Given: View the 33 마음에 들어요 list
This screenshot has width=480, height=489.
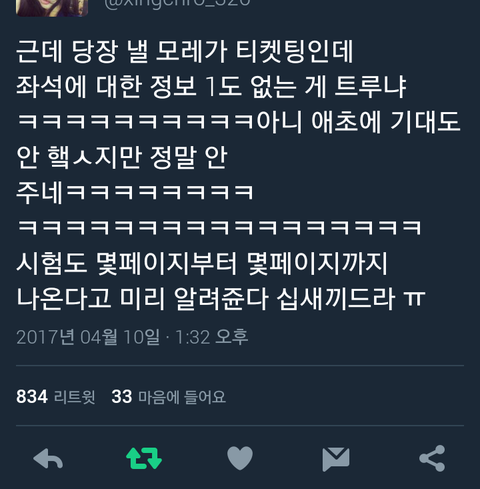Looking at the screenshot, I should pyautogui.click(x=169, y=397).
